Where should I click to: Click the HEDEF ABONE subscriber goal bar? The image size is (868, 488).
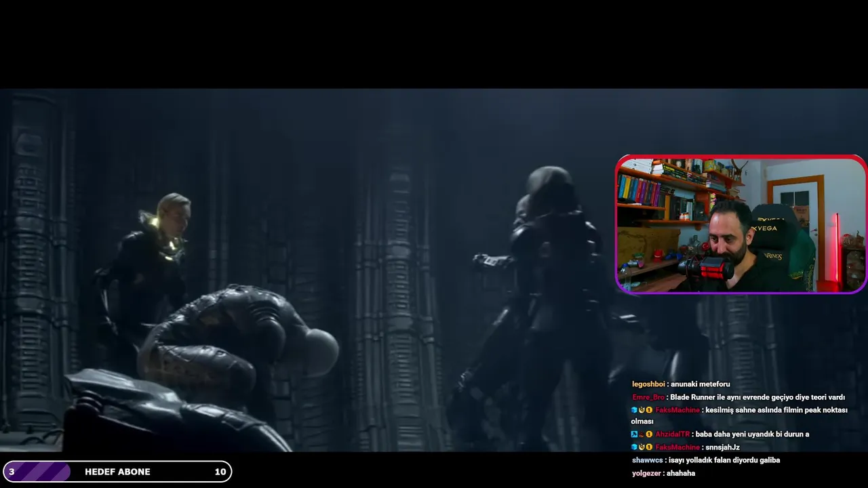click(x=117, y=472)
